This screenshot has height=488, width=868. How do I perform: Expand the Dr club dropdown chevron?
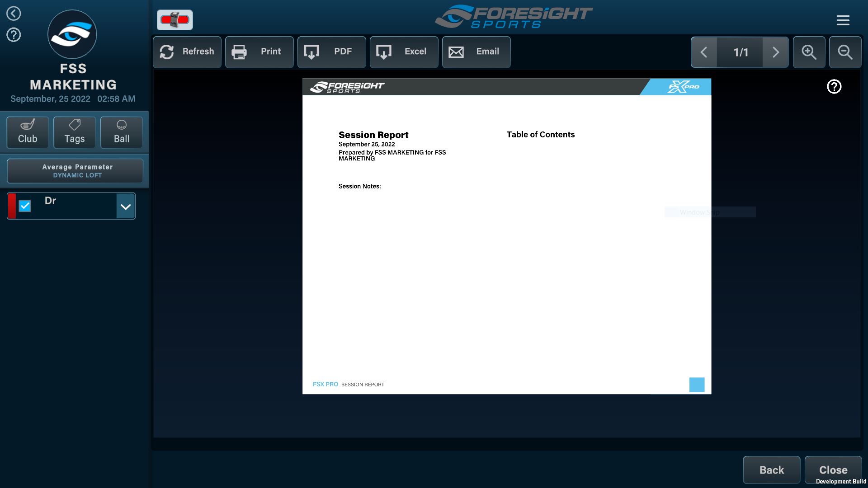click(126, 206)
